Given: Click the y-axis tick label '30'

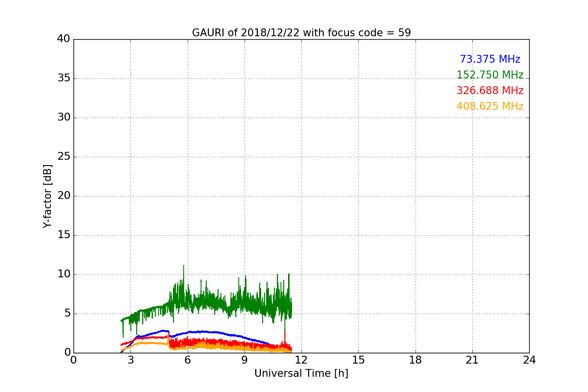Looking at the screenshot, I should point(64,118).
